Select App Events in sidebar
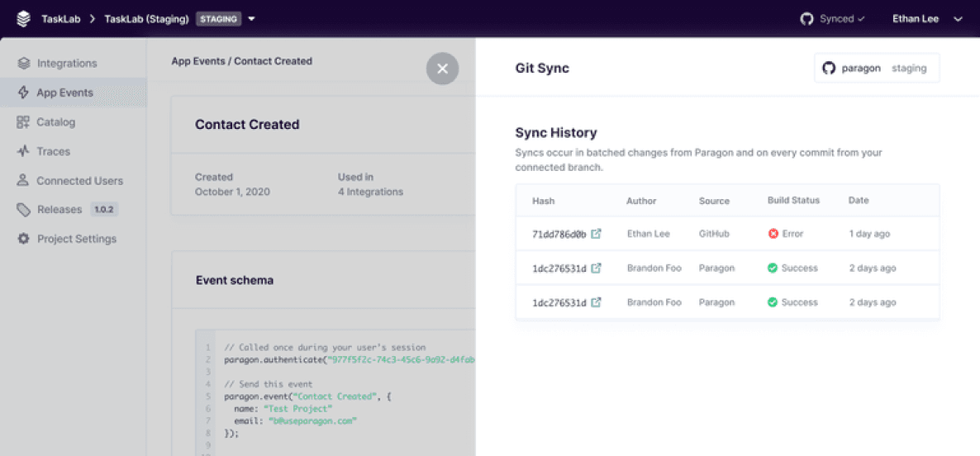The width and height of the screenshot is (980, 456). [x=73, y=93]
